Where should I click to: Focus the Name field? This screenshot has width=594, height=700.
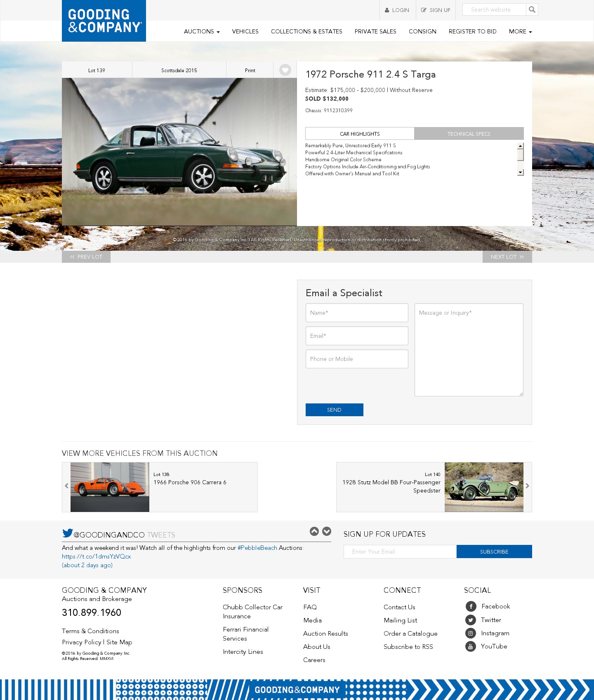click(x=357, y=313)
